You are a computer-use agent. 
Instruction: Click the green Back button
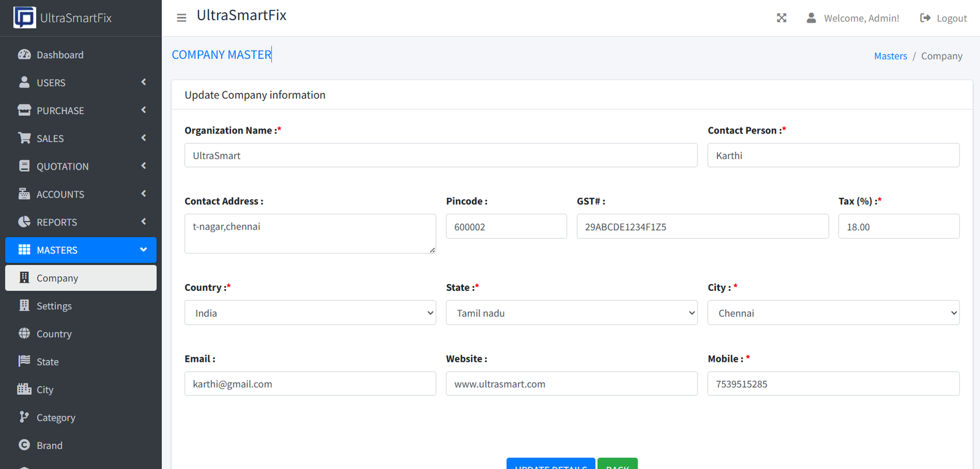(617, 464)
